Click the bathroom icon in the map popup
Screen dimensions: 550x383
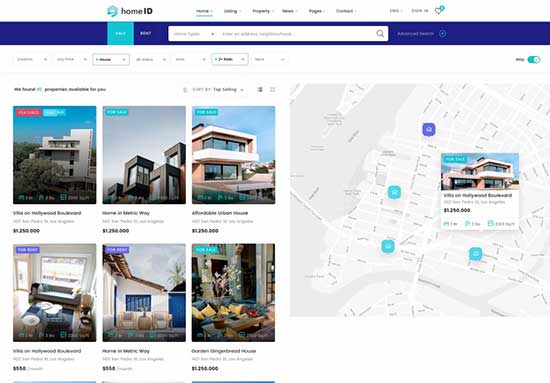(468, 223)
